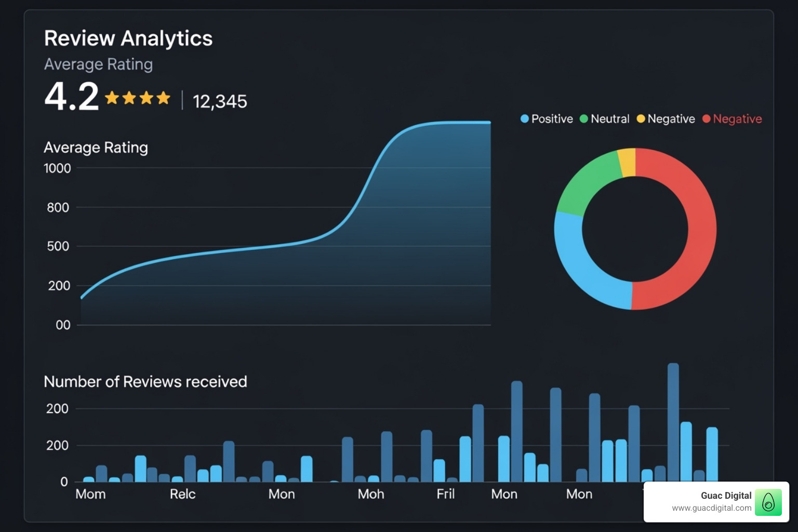The height and width of the screenshot is (532, 798).
Task: Click the 12,345 review count
Action: coord(220,101)
